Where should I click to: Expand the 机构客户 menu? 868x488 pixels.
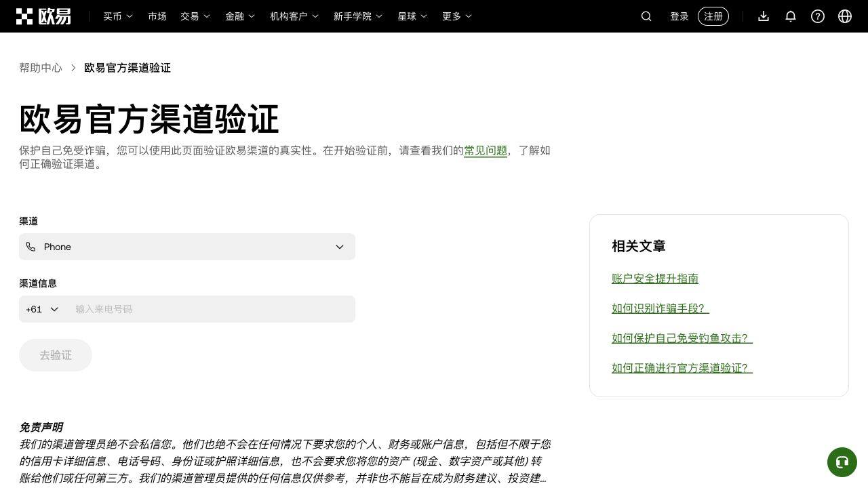294,16
